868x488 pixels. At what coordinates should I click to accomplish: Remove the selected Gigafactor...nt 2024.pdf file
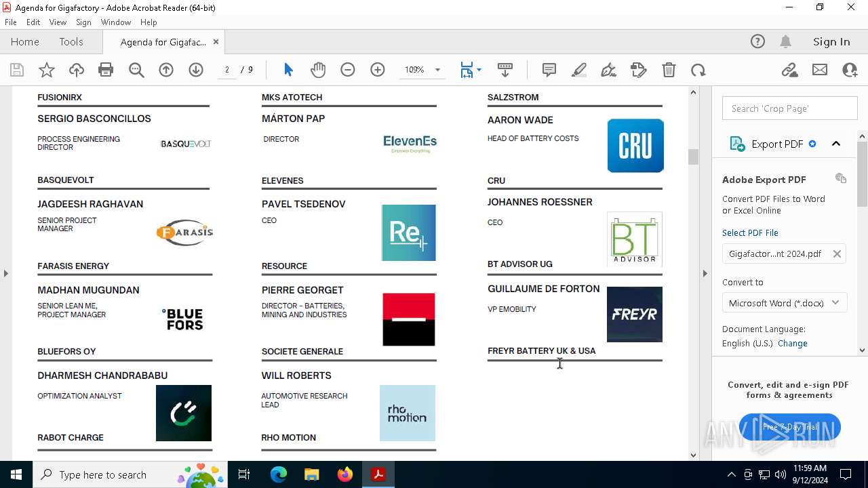(x=837, y=253)
